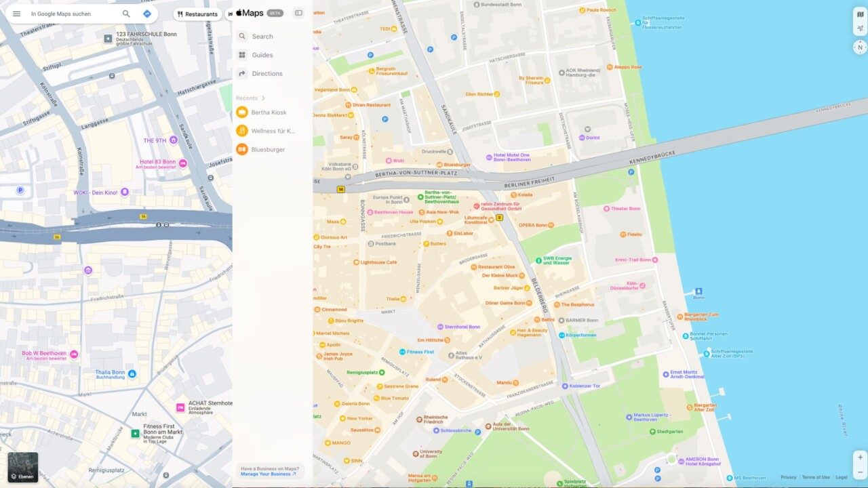Click the Paula Roesch pin
Viewport: 868px width, 488px height.
[x=582, y=10]
